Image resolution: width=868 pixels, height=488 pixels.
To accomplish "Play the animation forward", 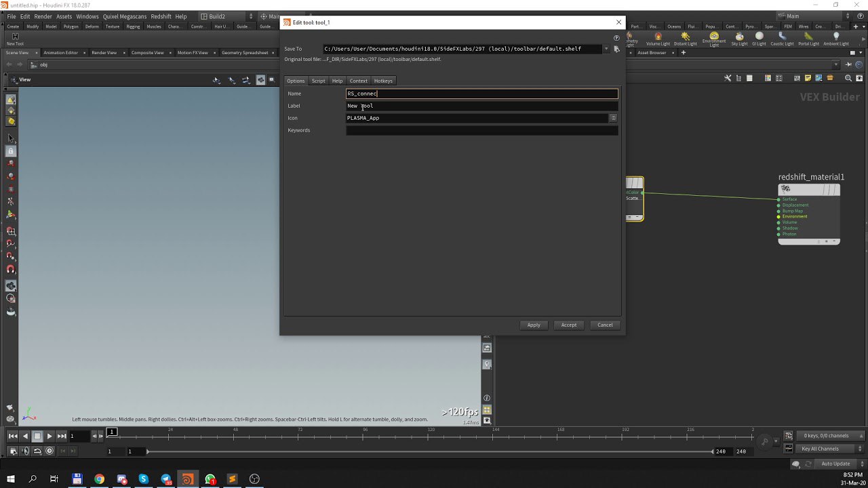I will pos(50,436).
